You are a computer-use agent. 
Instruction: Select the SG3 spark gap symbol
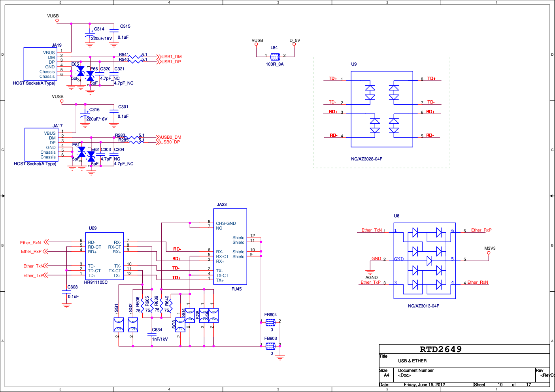click(180, 325)
